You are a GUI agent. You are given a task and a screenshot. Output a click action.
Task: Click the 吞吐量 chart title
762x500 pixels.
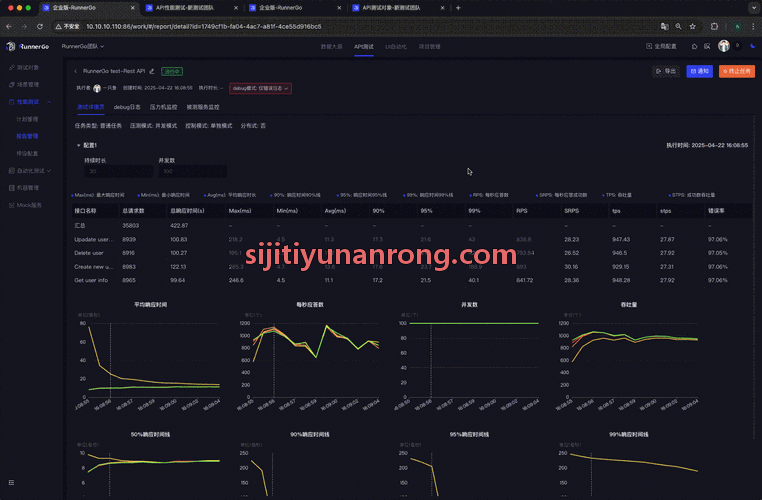click(628, 305)
